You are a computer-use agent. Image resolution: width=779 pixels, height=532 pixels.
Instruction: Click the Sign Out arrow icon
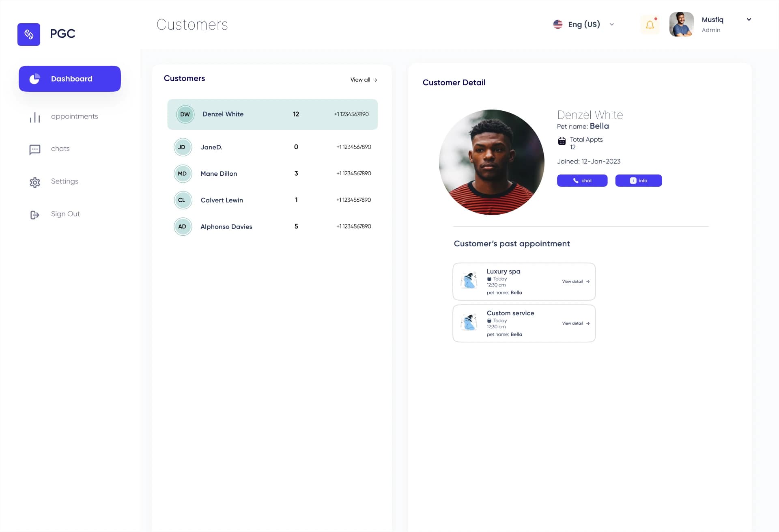tap(35, 215)
